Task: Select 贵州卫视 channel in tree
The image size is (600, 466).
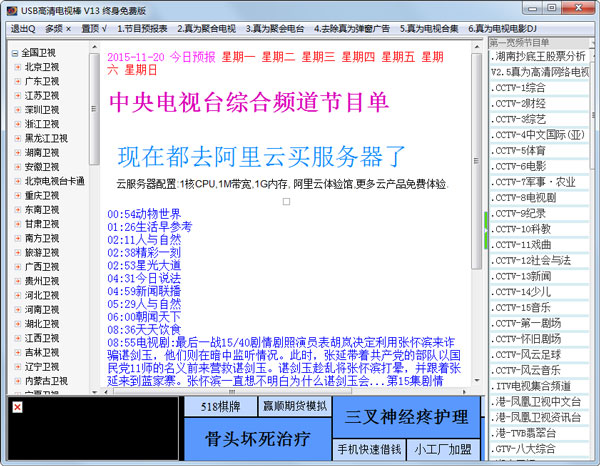Action: (42, 281)
